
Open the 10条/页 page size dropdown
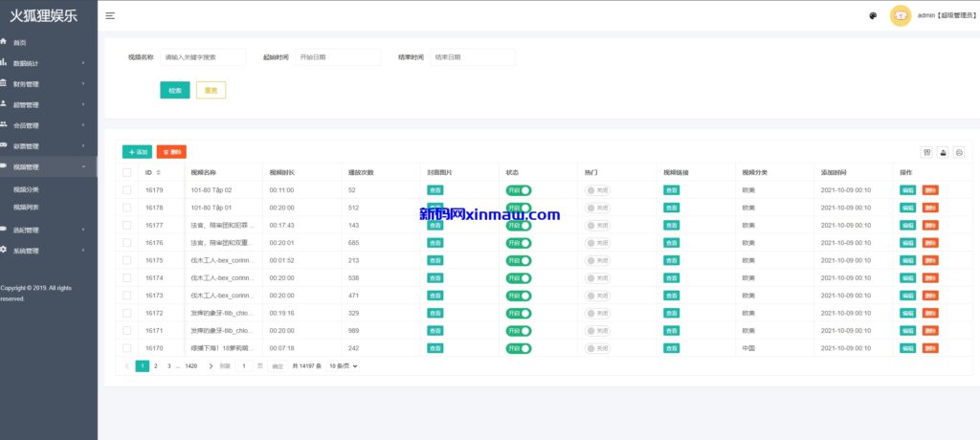click(x=344, y=366)
